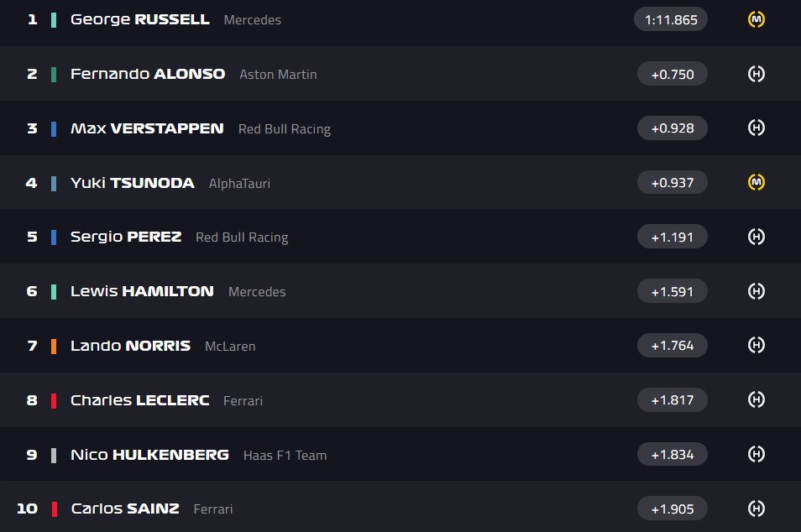Open George Russell's driver name
This screenshot has height=532, width=801.
click(x=139, y=19)
